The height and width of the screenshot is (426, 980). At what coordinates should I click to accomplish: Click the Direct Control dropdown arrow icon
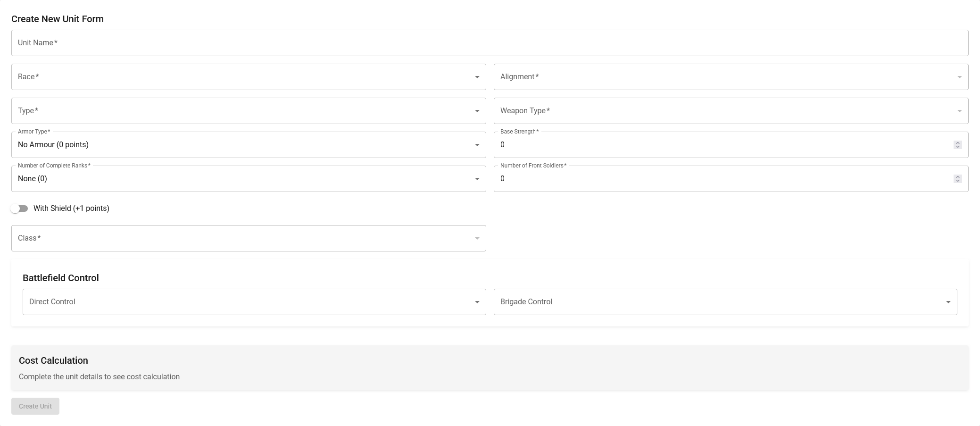click(477, 302)
